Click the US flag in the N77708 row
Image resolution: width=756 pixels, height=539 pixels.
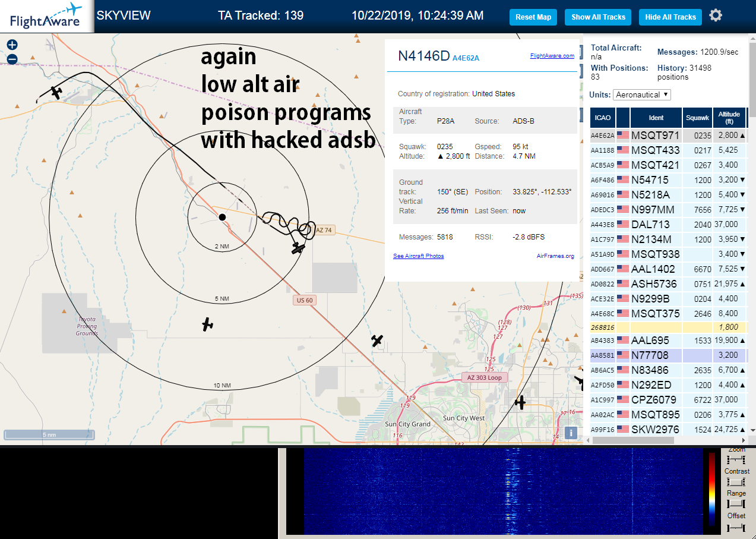623,355
